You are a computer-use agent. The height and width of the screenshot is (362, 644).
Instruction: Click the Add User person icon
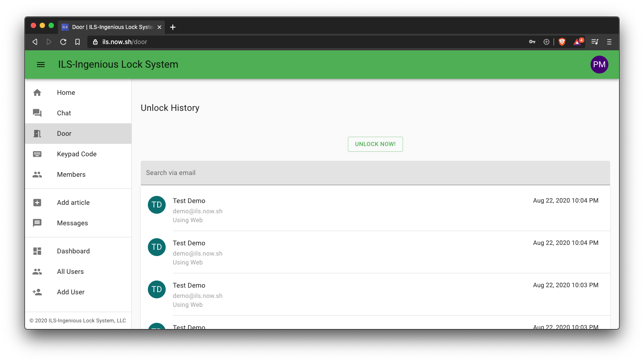37,292
